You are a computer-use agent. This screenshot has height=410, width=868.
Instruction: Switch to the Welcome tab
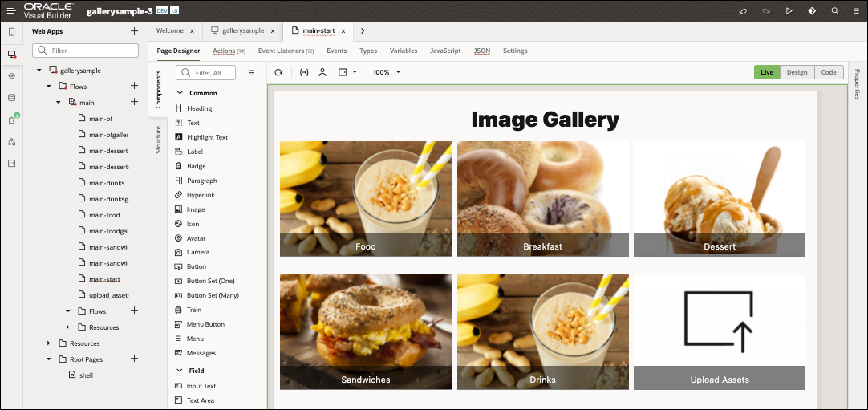170,31
